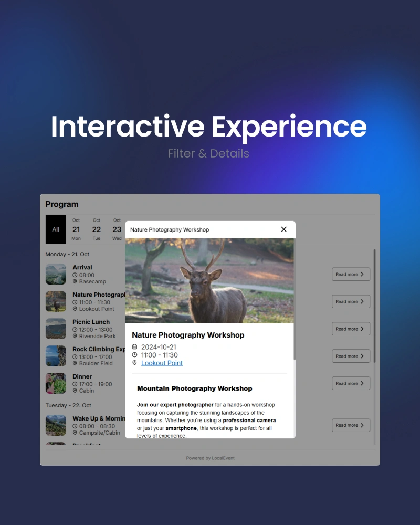Click Read more for Picnic Lunch
This screenshot has width=420, height=525.
(351, 329)
